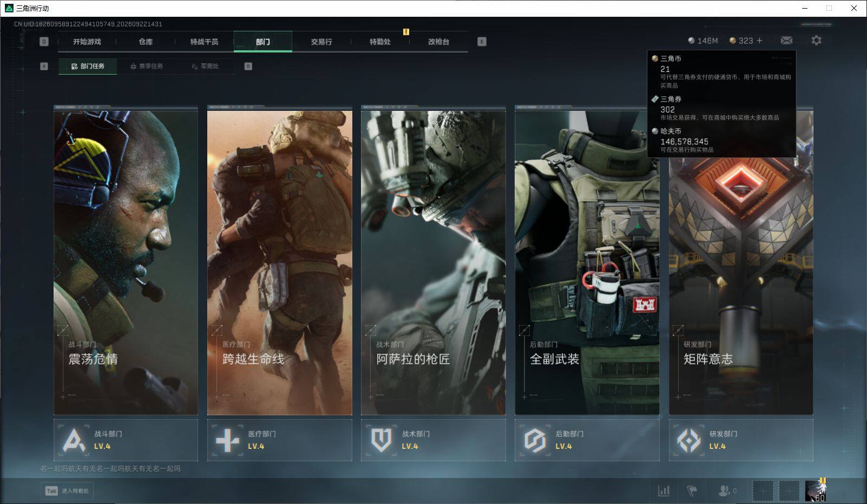Select the 部门任务 sub-tab
Image resolution: width=867 pixels, height=504 pixels.
pos(88,67)
